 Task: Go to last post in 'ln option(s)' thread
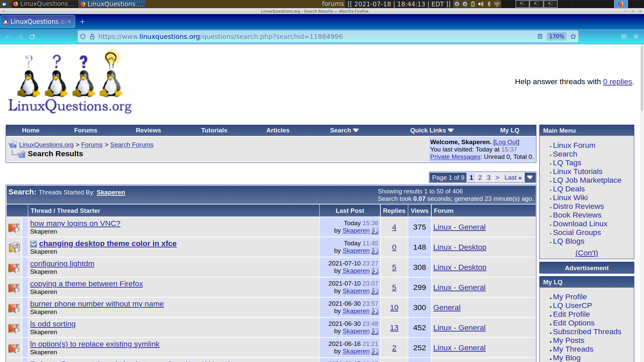click(375, 352)
